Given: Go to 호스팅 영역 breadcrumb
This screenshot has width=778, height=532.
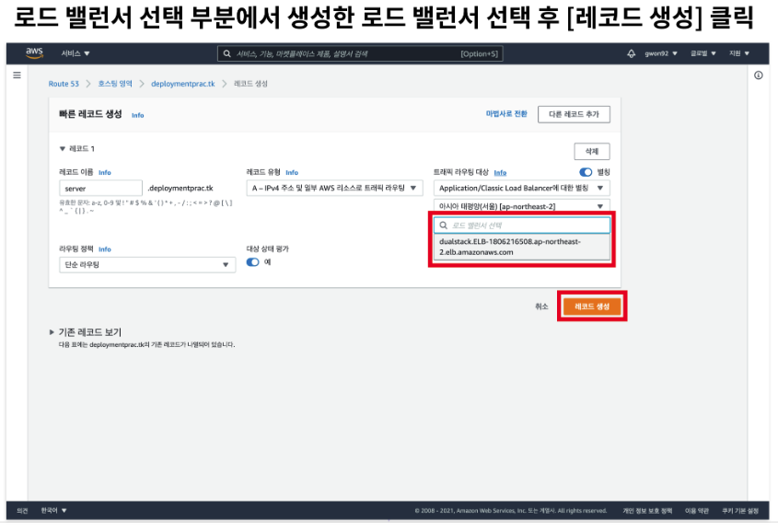Looking at the screenshot, I should click(x=115, y=84).
